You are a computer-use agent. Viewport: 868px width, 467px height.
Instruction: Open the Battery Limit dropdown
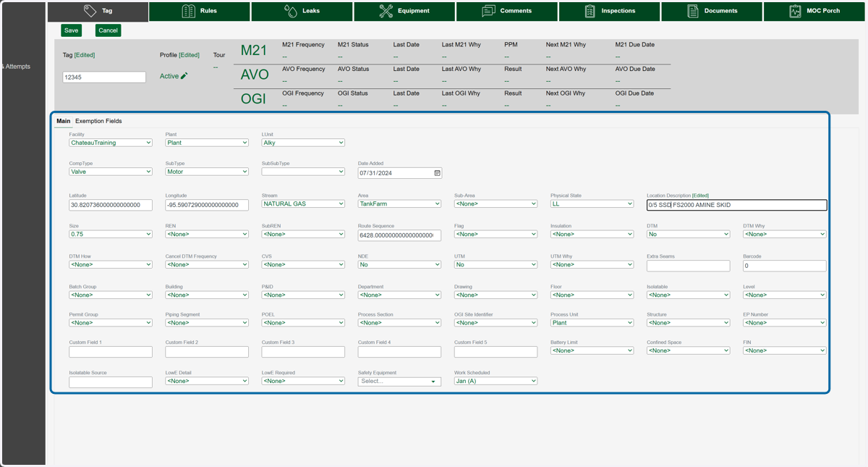coord(592,350)
